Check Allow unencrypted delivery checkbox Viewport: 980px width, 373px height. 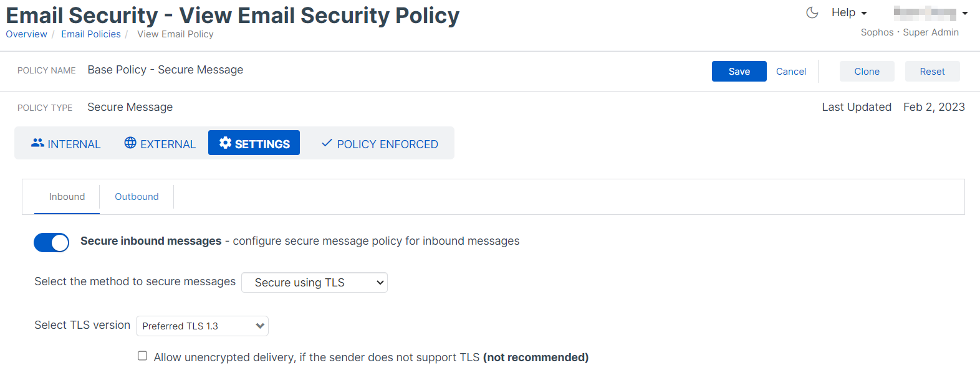point(143,356)
